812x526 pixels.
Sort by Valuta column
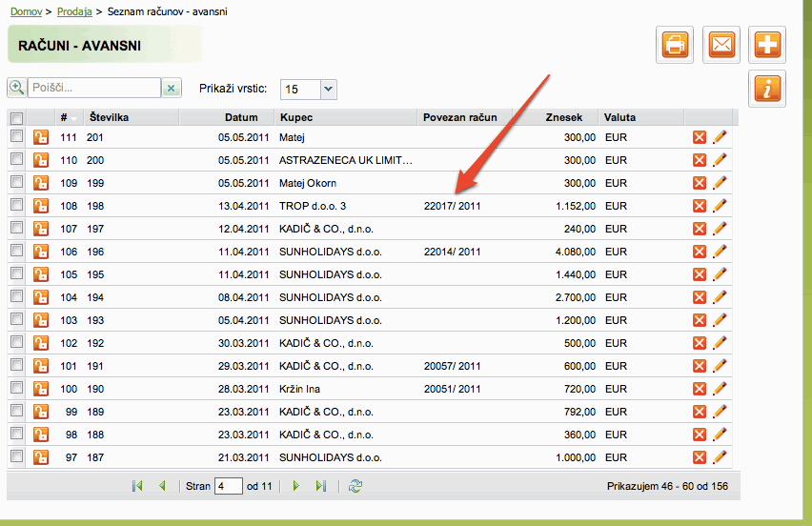[641, 117]
